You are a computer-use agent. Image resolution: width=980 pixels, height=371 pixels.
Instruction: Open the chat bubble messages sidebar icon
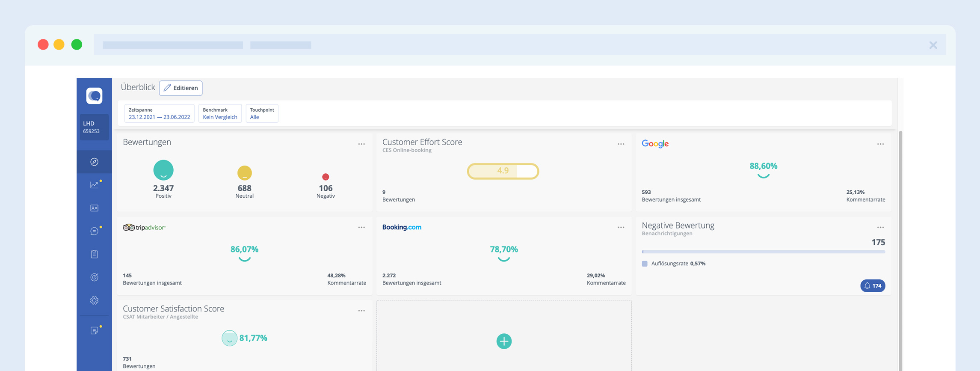pos(94,231)
